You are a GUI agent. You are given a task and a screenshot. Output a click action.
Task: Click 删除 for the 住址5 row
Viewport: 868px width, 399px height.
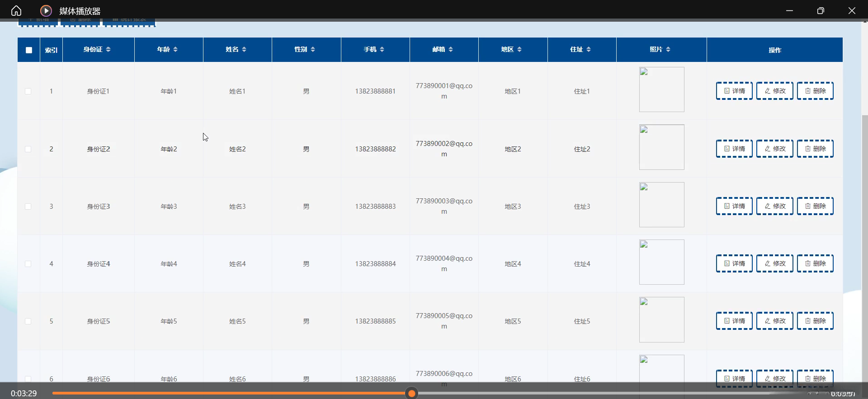815,321
